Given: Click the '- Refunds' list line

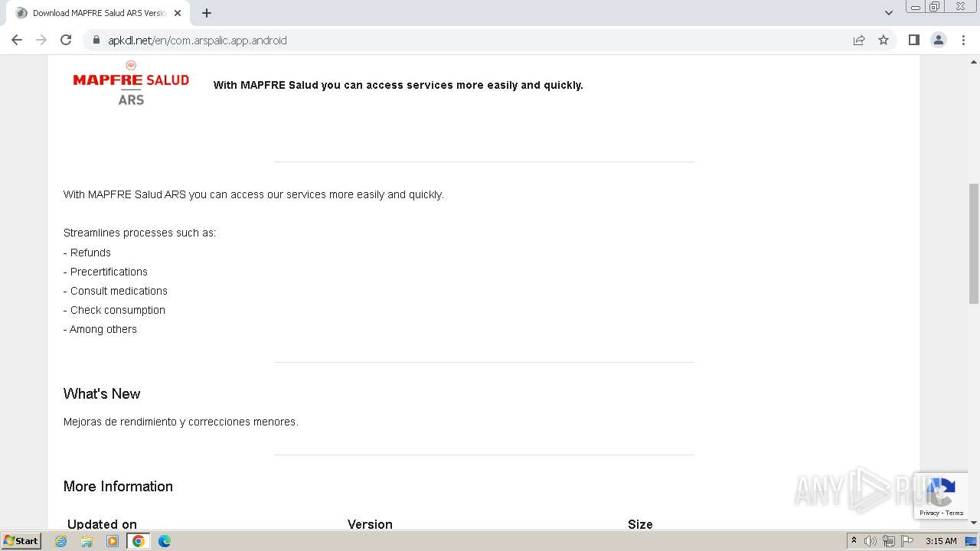Looking at the screenshot, I should coord(87,253).
